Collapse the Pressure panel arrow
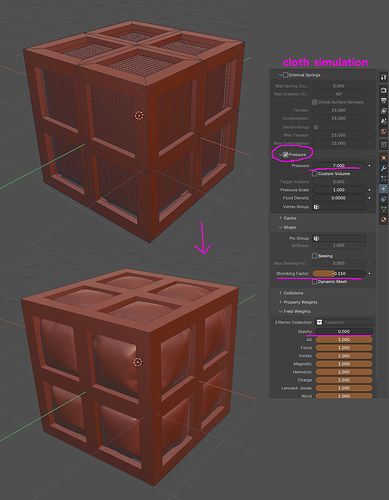 (x=280, y=154)
